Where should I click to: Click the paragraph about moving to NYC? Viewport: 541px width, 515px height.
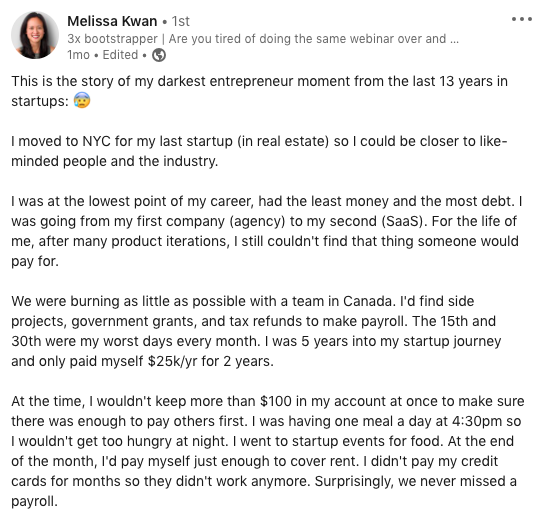coord(259,151)
